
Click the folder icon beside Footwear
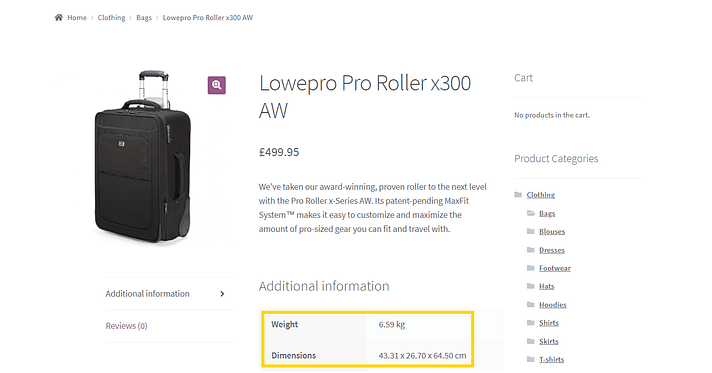point(530,268)
